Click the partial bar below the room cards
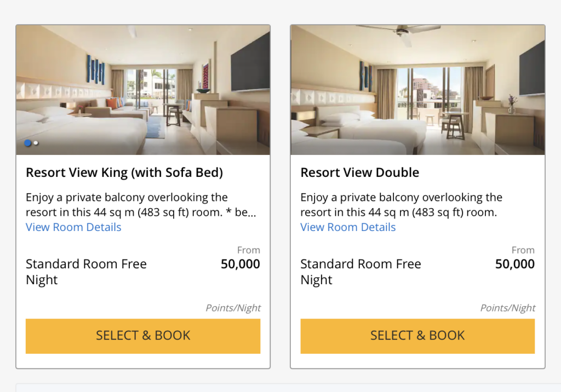This screenshot has width=561, height=392. click(x=280, y=389)
